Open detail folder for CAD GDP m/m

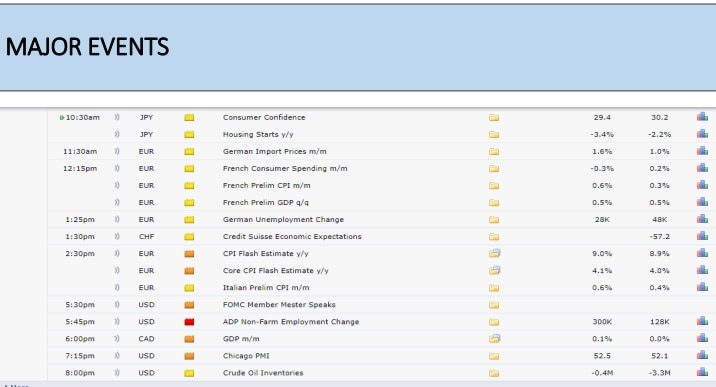click(x=495, y=339)
